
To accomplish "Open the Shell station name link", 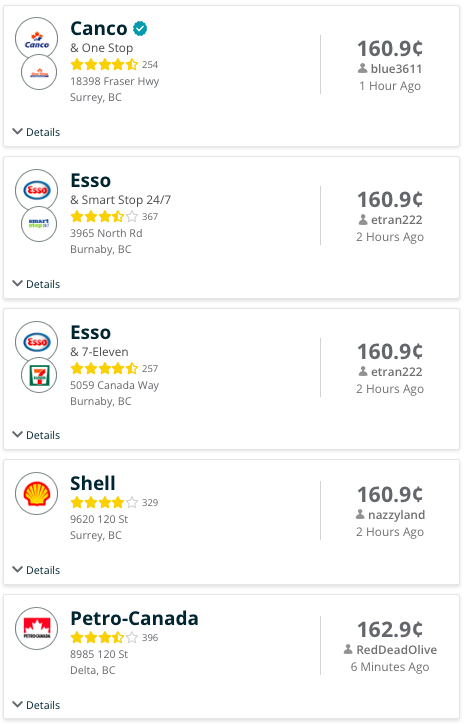I will [93, 483].
